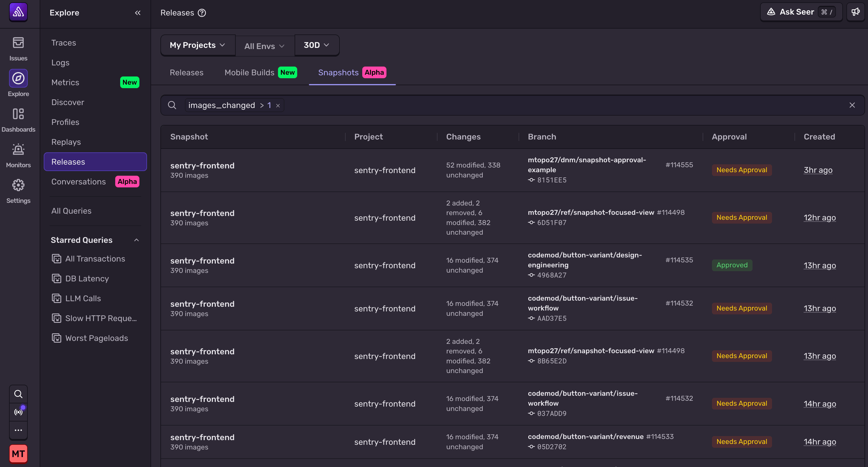Open pull request #114533
Viewport: 868px width, 467px height.
pyautogui.click(x=660, y=437)
